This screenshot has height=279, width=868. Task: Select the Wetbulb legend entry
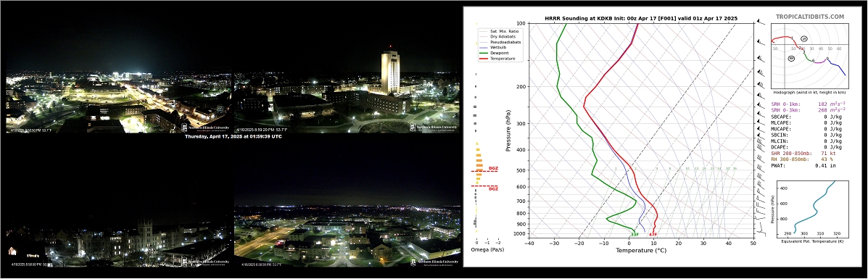[x=495, y=48]
